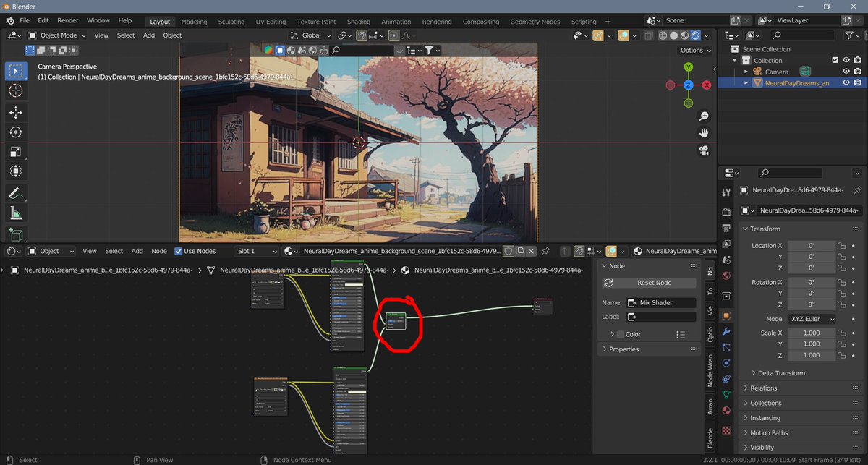868x465 pixels.
Task: Disable Use Nodes in the shader editor header
Action: pyautogui.click(x=177, y=251)
